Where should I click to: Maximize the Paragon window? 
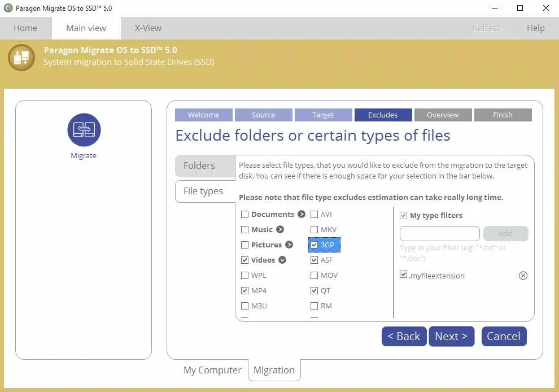click(x=520, y=8)
